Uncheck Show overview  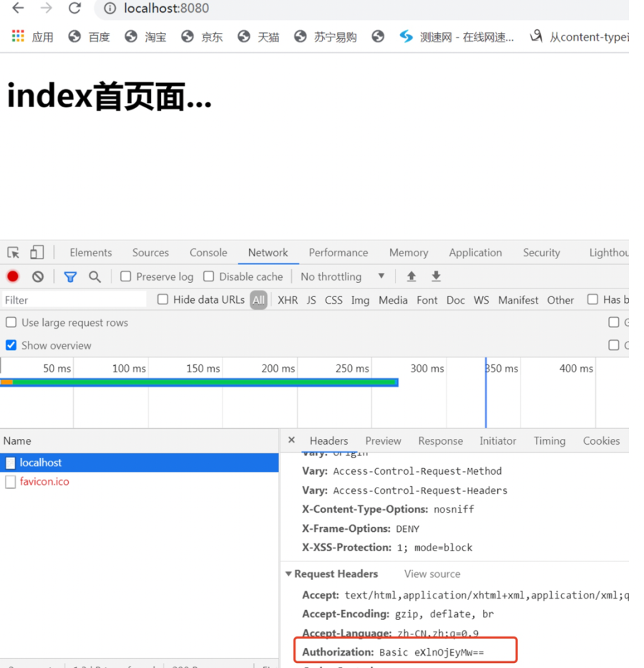tap(11, 345)
